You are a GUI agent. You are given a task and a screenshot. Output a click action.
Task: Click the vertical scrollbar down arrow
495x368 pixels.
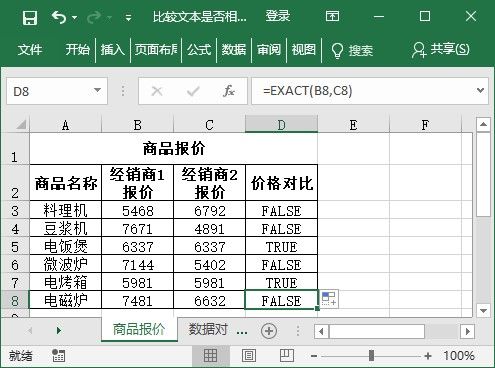coord(483,310)
